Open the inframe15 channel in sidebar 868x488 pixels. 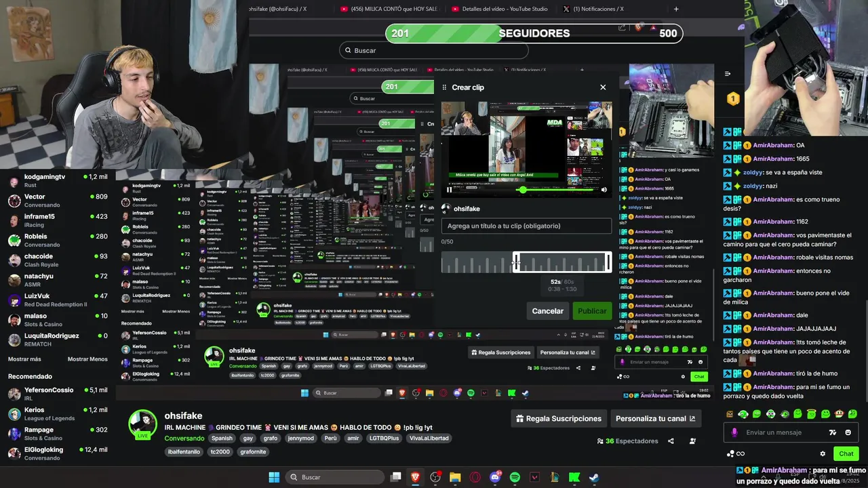[57, 220]
